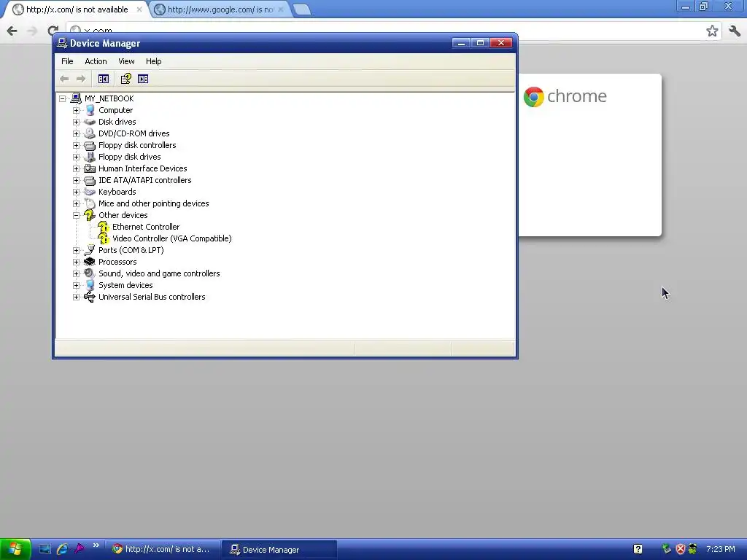Open the View menu
The image size is (747, 560).
click(126, 61)
